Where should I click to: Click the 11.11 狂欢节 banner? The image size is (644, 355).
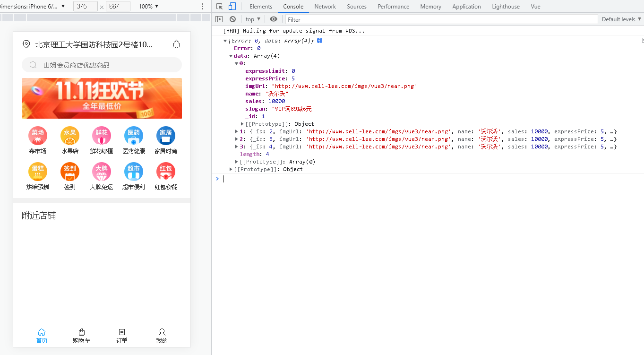[x=102, y=98]
